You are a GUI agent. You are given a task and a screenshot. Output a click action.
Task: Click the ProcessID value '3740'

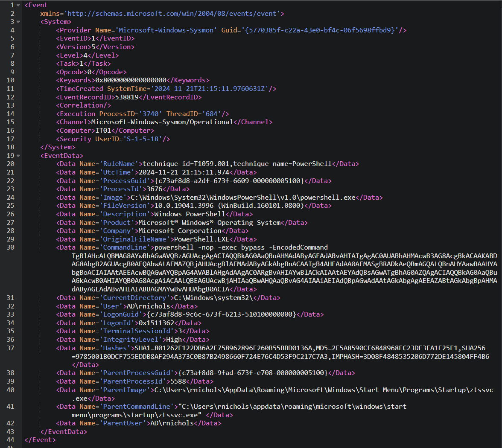pos(150,114)
